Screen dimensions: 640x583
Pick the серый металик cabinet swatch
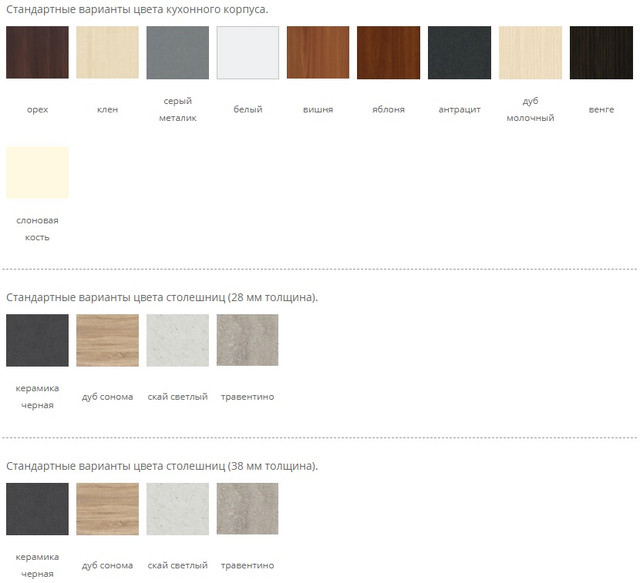click(177, 52)
